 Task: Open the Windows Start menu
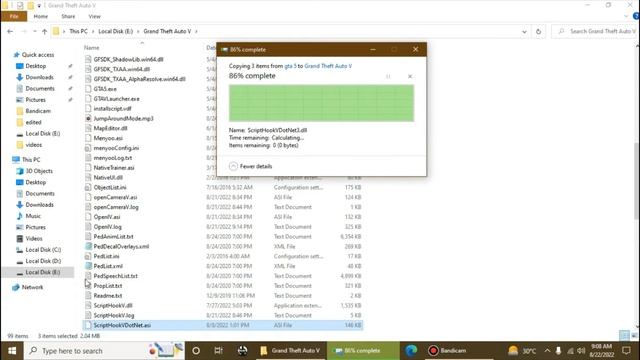(x=12, y=351)
